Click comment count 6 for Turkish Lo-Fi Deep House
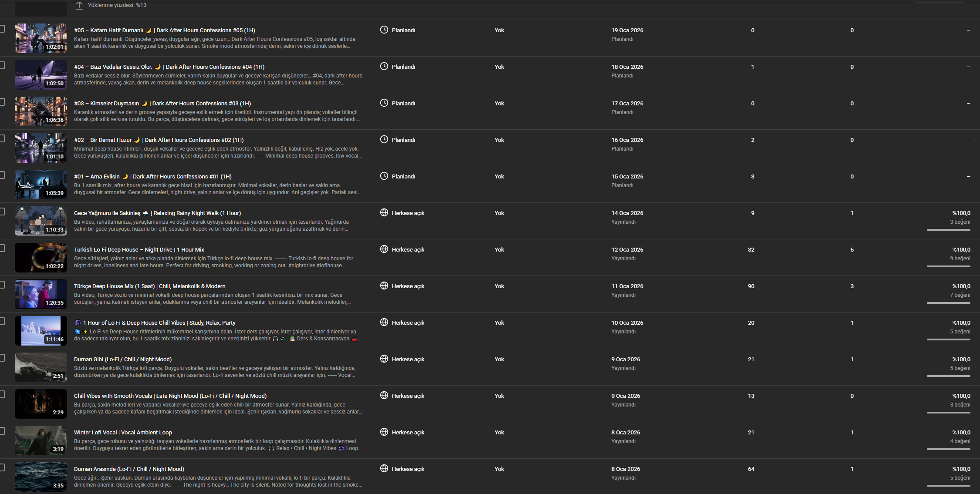 (x=852, y=249)
